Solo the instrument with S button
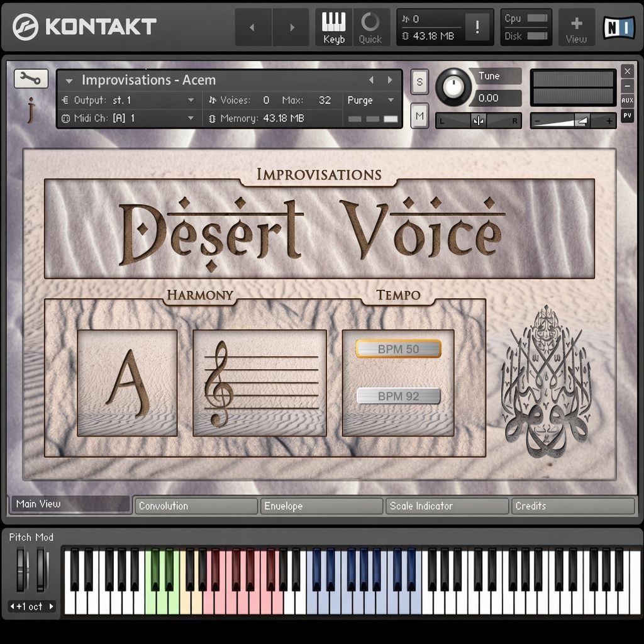644x644 pixels. click(419, 81)
